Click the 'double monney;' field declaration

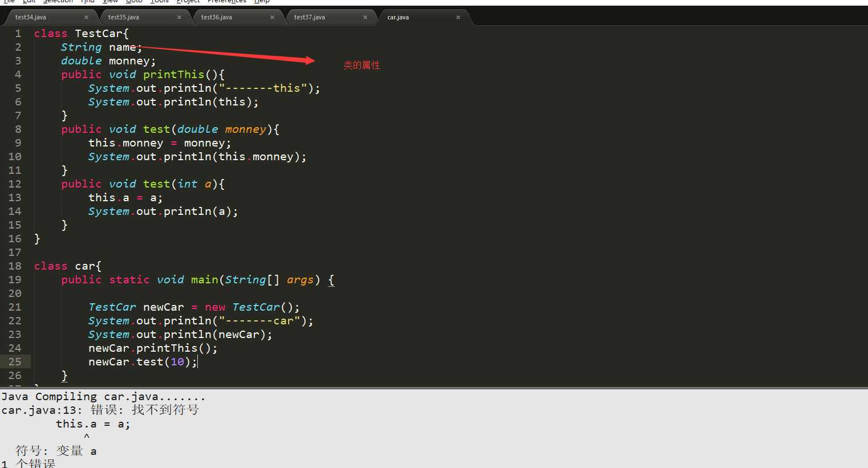coord(108,61)
